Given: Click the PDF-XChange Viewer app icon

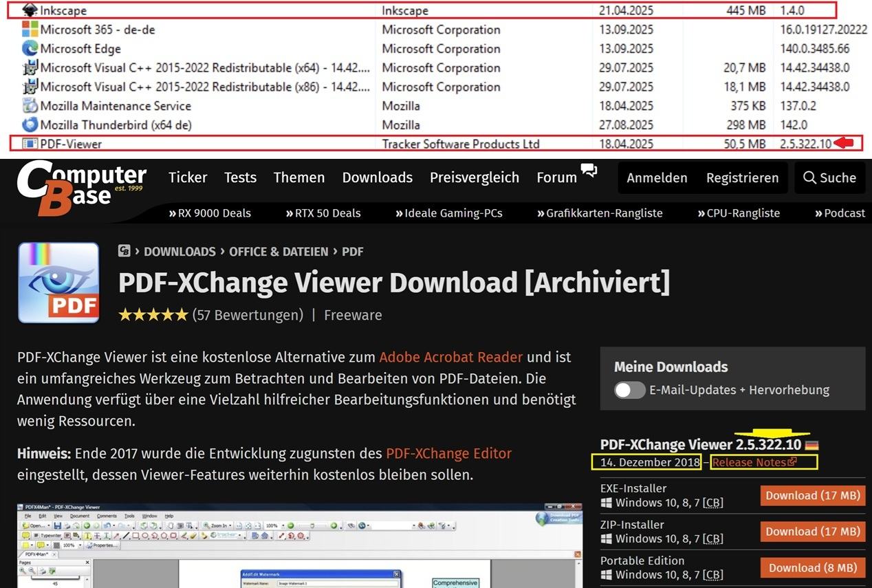Looking at the screenshot, I should coord(58,283).
